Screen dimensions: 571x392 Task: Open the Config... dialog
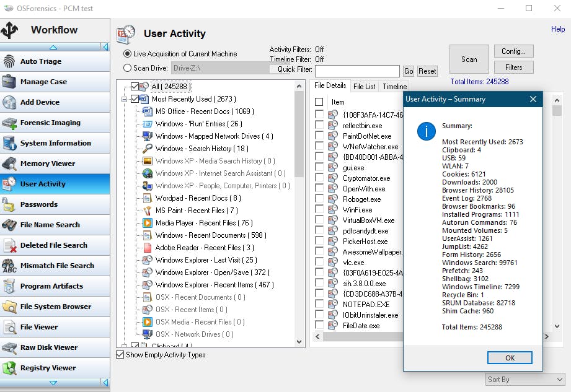513,51
